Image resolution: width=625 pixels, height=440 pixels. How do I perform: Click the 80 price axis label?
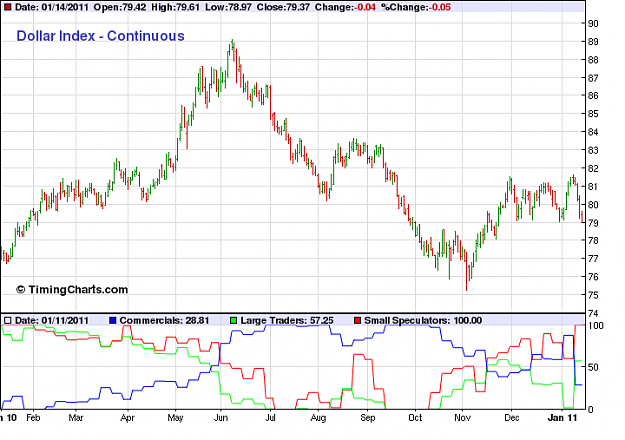pos(593,205)
